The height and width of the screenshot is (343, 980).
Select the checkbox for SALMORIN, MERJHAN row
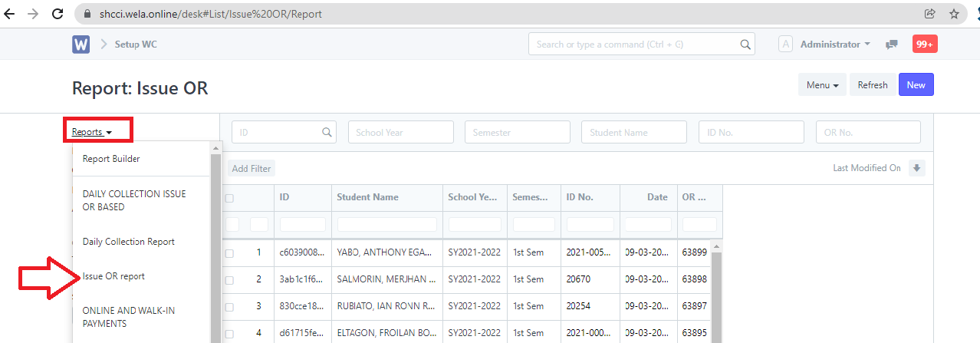[229, 280]
